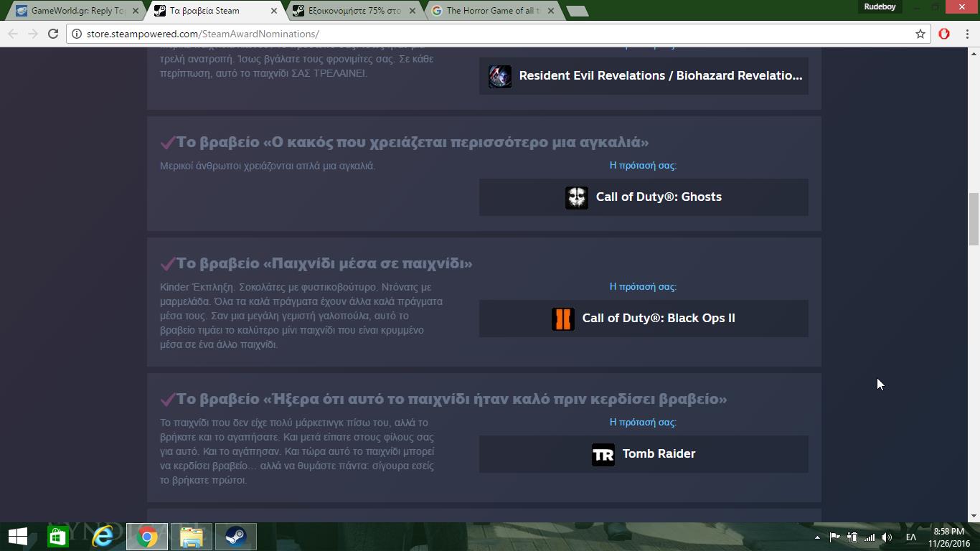This screenshot has width=980, height=551.
Task: Open the Call of Duty: Black Ops II nomination
Action: 644,319
